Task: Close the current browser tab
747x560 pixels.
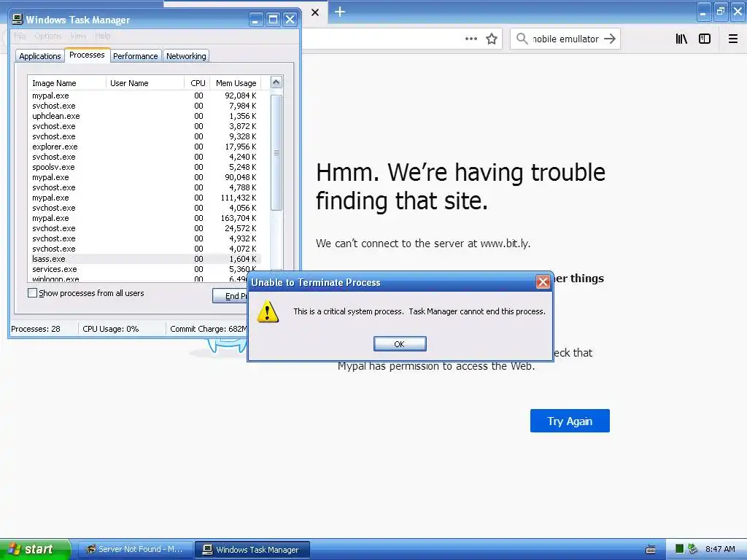Action: coord(315,12)
